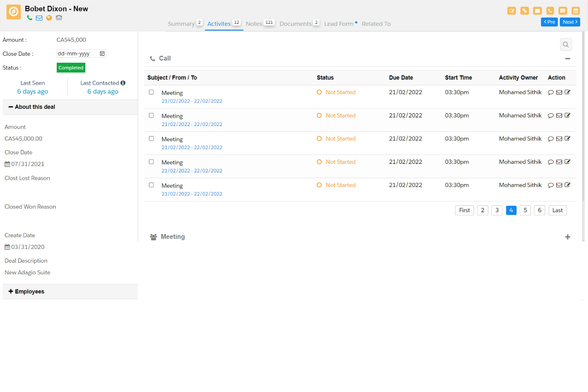Compose an email using the orange envelope icon

coord(537,11)
